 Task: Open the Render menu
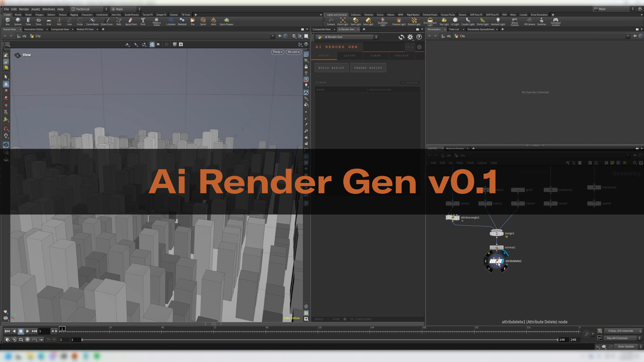24,9
